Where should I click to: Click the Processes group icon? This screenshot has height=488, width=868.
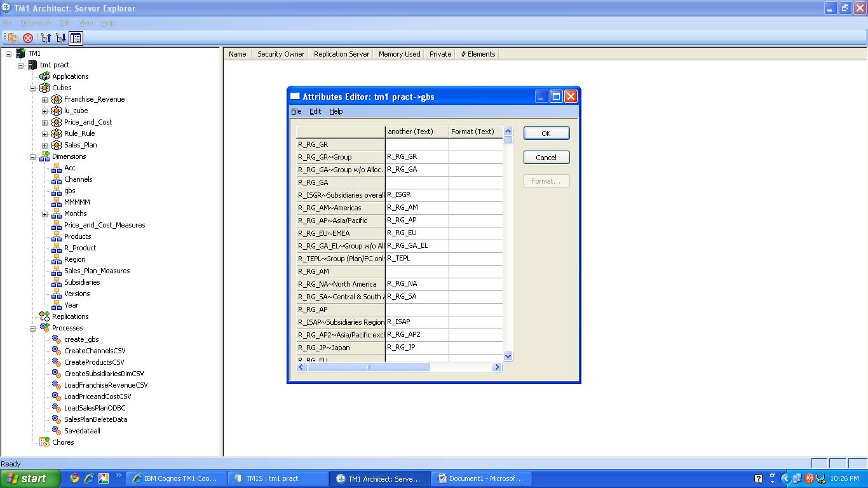pyautogui.click(x=44, y=328)
